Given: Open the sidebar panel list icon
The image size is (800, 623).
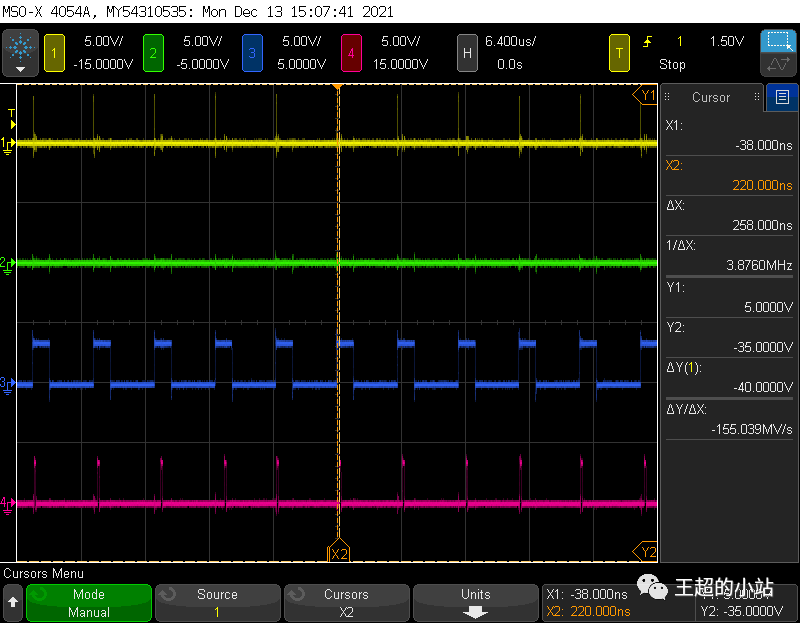Looking at the screenshot, I should 781,97.
